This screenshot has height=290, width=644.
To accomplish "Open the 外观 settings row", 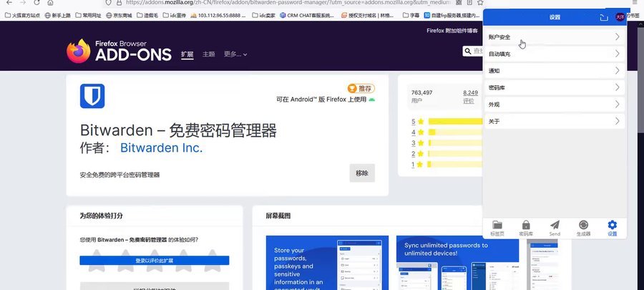I will point(555,105).
